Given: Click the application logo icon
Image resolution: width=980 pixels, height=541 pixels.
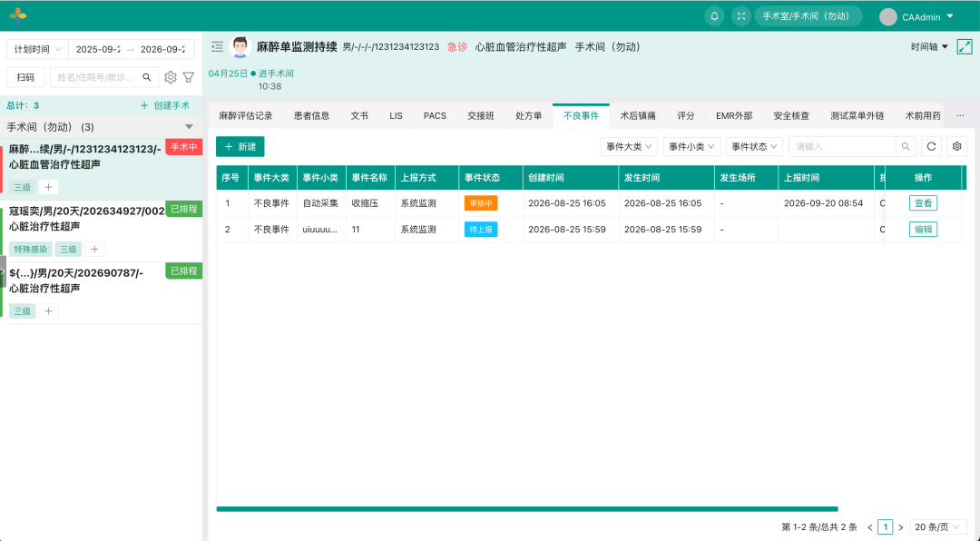Looking at the screenshot, I should (x=18, y=15).
